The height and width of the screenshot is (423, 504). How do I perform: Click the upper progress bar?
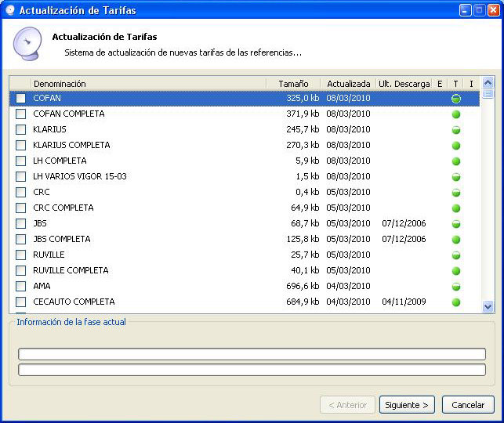[252, 354]
